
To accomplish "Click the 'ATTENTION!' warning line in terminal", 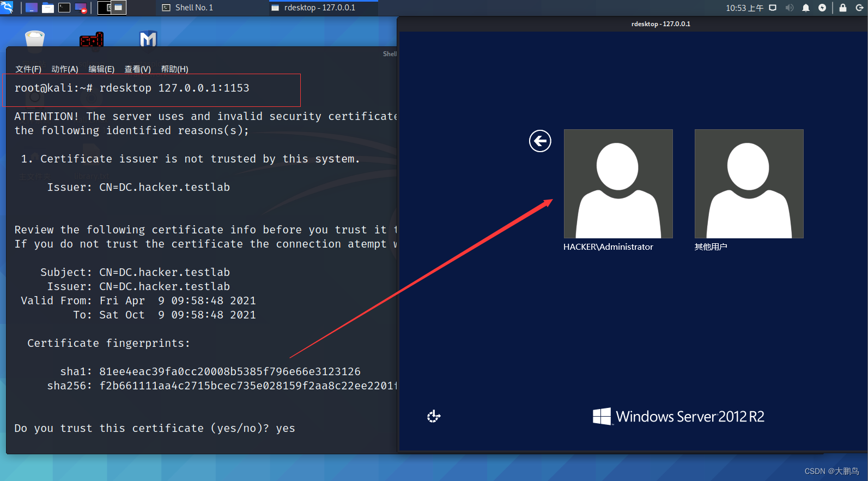I will [206, 117].
